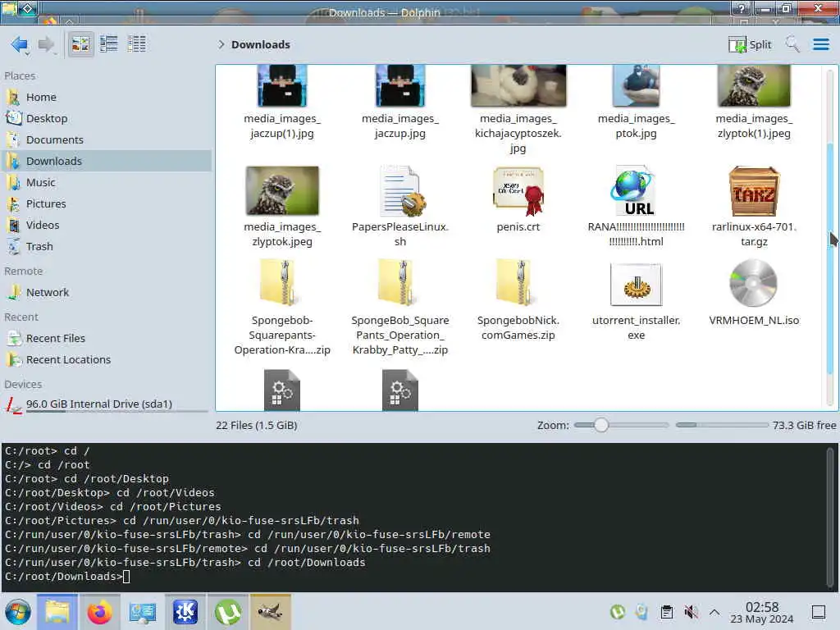Screen dimensions: 840x630
Task: Go back with the blue arrow
Action: pos(20,44)
